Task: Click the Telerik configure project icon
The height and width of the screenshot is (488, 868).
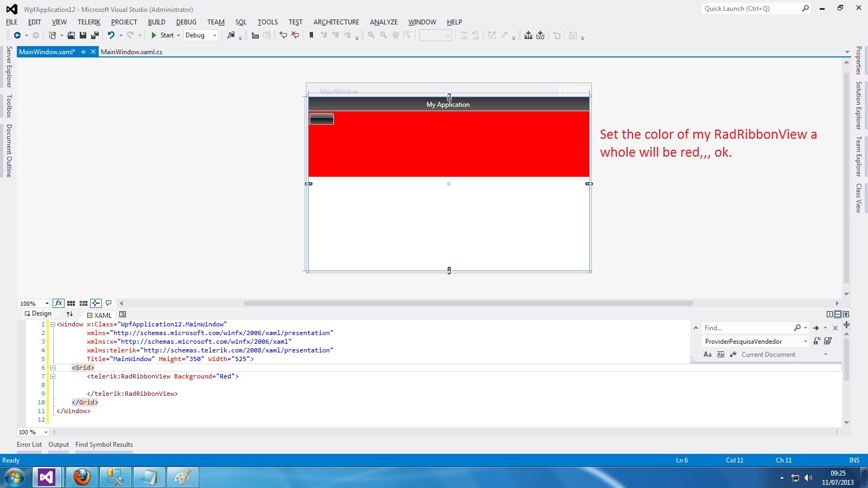Action: click(540, 35)
